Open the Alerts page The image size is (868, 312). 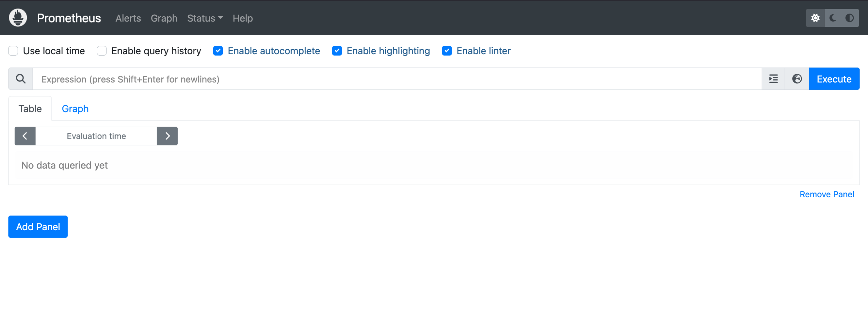click(128, 18)
